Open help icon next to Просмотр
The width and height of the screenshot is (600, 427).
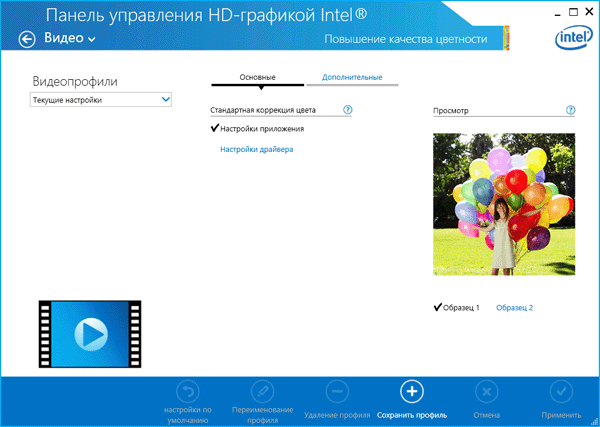point(570,110)
